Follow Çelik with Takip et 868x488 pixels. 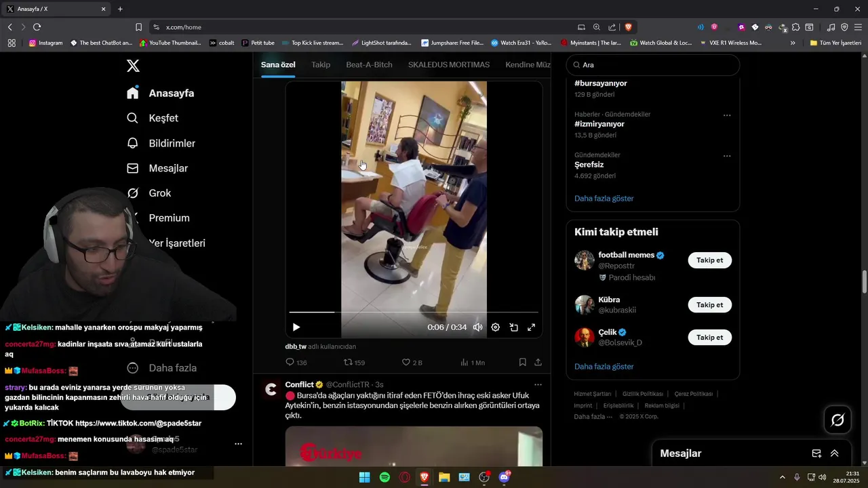coord(710,338)
